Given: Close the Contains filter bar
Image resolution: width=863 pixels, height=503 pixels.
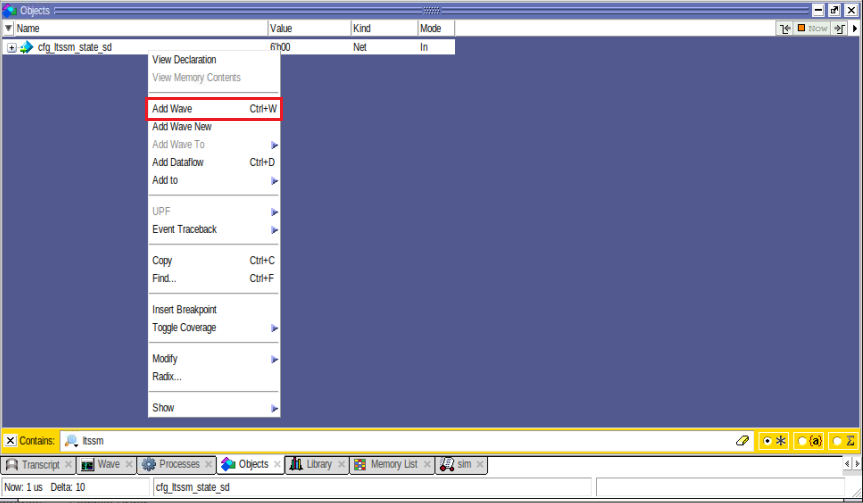Looking at the screenshot, I should [x=10, y=440].
